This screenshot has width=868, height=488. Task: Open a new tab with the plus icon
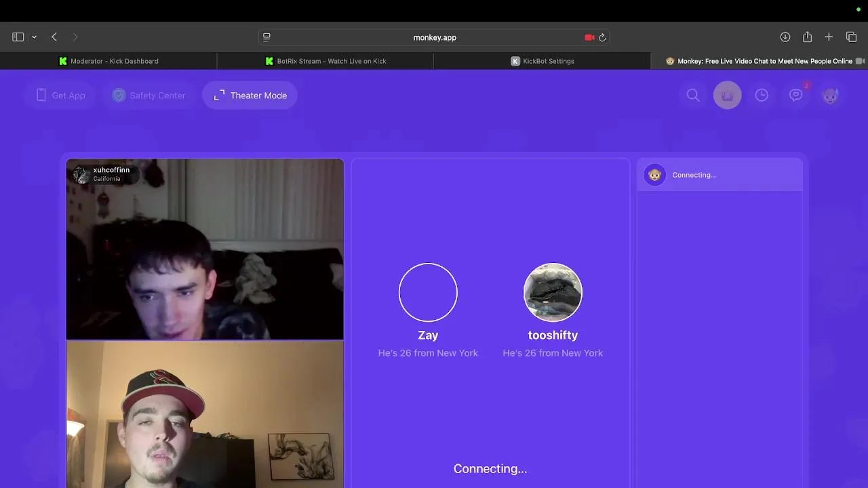point(829,37)
